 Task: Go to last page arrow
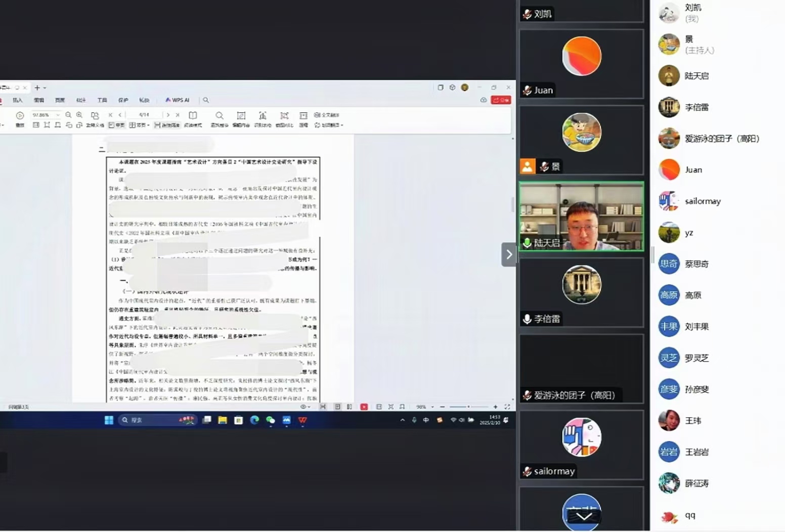tap(178, 115)
